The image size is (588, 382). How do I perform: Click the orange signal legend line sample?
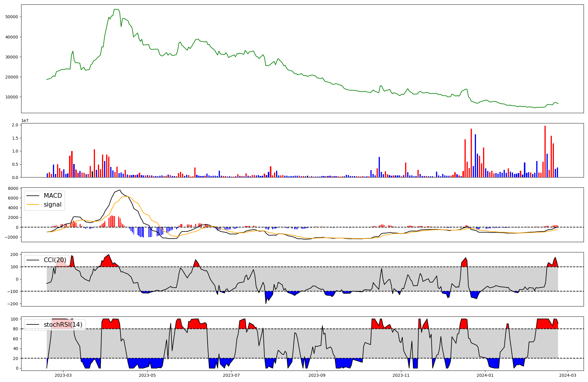click(x=33, y=205)
